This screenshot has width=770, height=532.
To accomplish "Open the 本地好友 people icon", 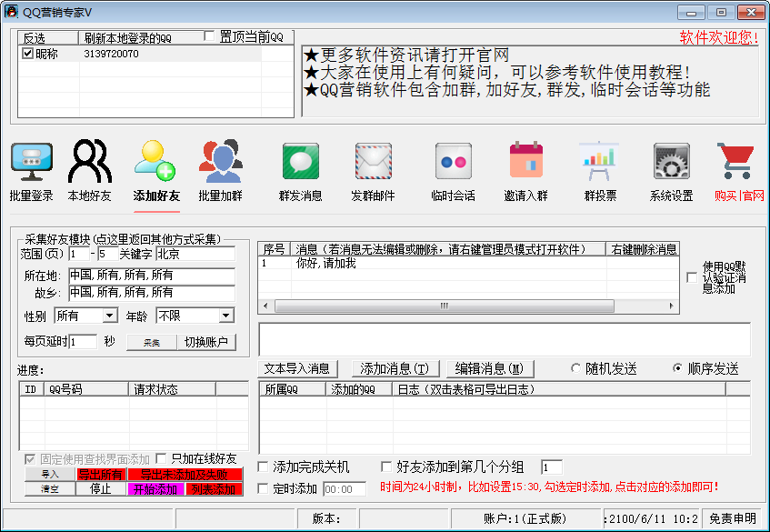I will coord(90,161).
